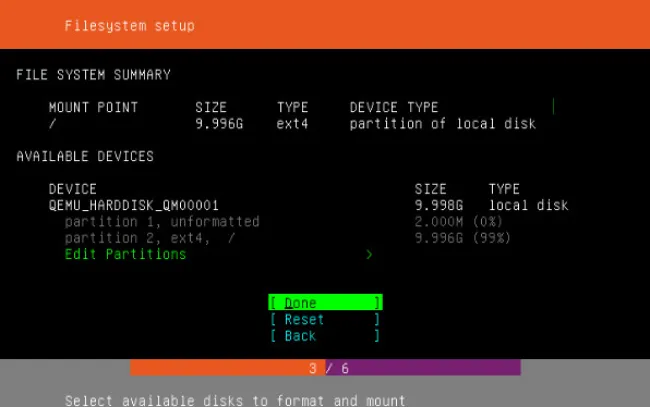Click the AVAILABLE DEVICES heading
Screen dimensions: 650x407
pos(85,156)
